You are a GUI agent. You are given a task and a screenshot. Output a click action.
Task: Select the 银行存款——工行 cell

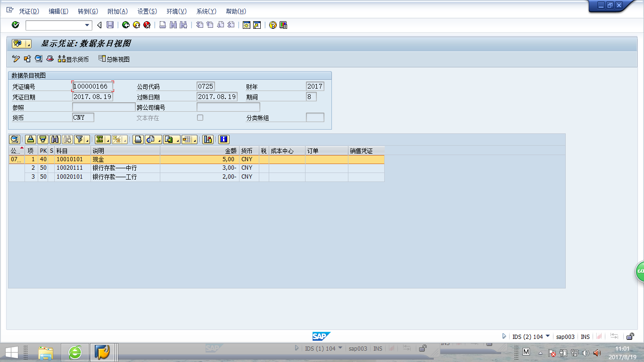tap(125, 177)
